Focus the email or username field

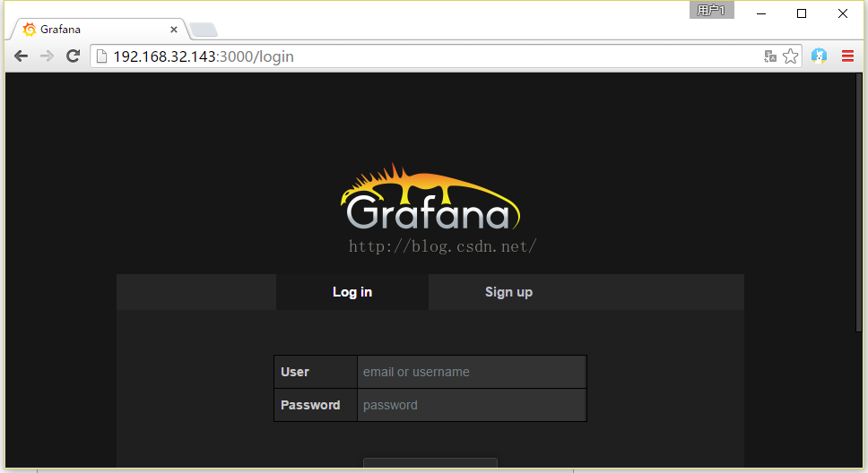[472, 372]
